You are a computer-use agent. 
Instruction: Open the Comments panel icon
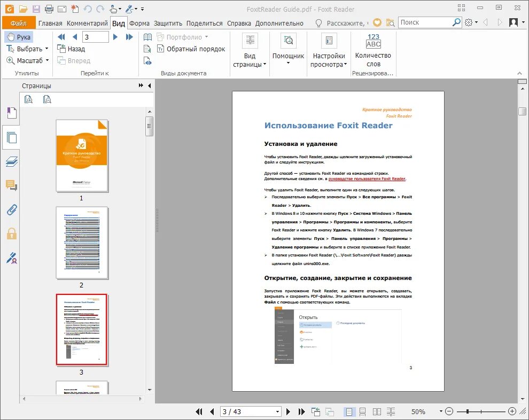(12, 185)
